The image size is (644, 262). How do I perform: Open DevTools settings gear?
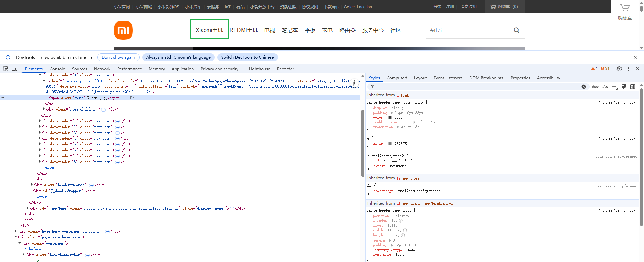(619, 69)
